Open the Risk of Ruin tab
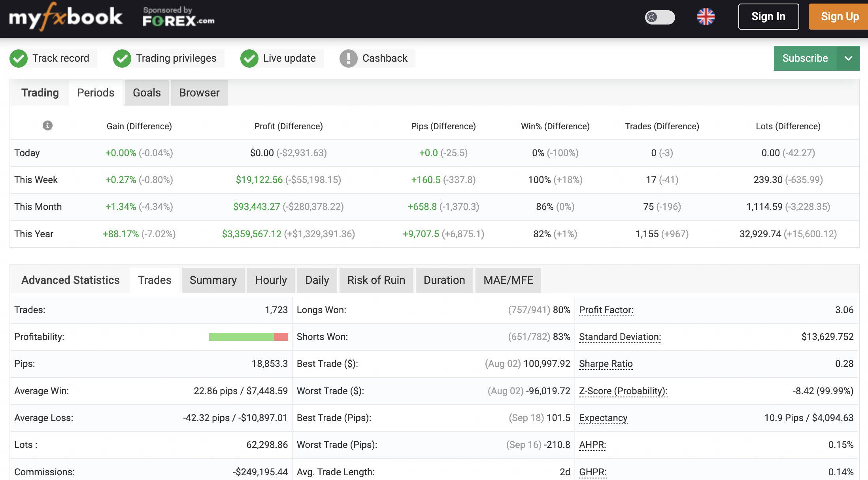The width and height of the screenshot is (868, 480). click(376, 280)
